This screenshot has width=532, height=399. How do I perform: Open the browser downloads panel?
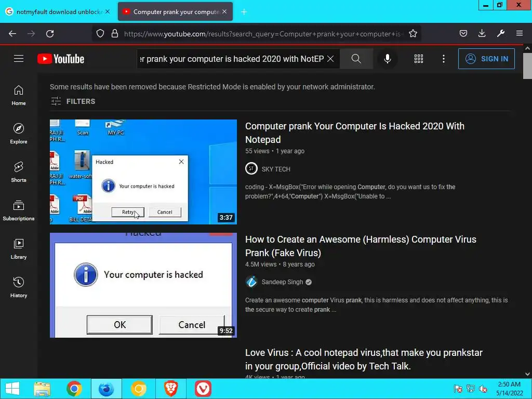tap(482, 34)
